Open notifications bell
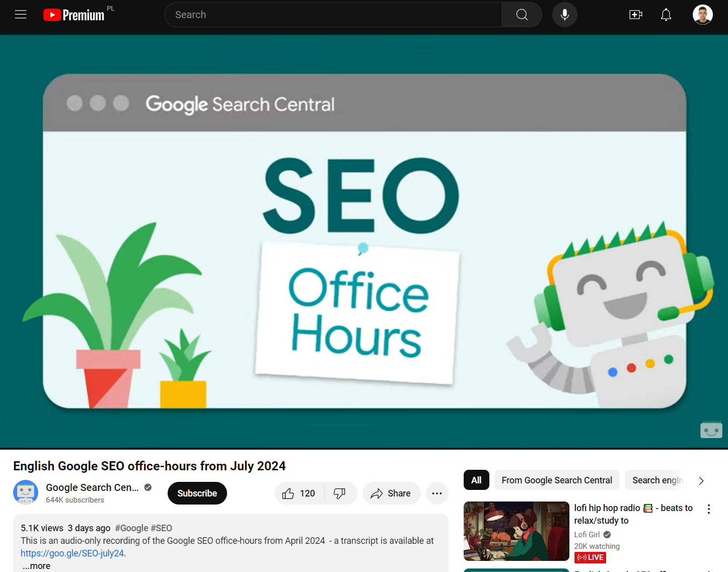Image resolution: width=728 pixels, height=572 pixels. pyautogui.click(x=666, y=15)
